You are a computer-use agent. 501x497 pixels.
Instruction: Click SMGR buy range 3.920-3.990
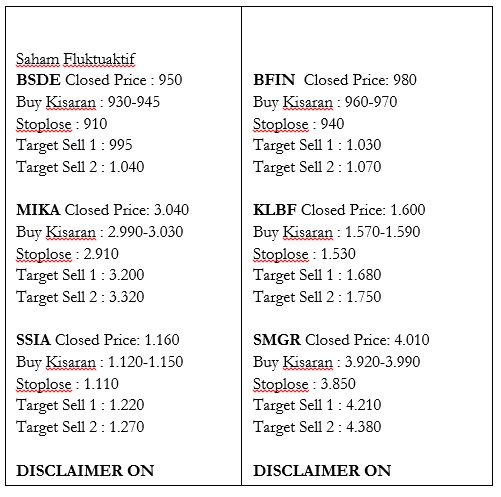click(382, 362)
